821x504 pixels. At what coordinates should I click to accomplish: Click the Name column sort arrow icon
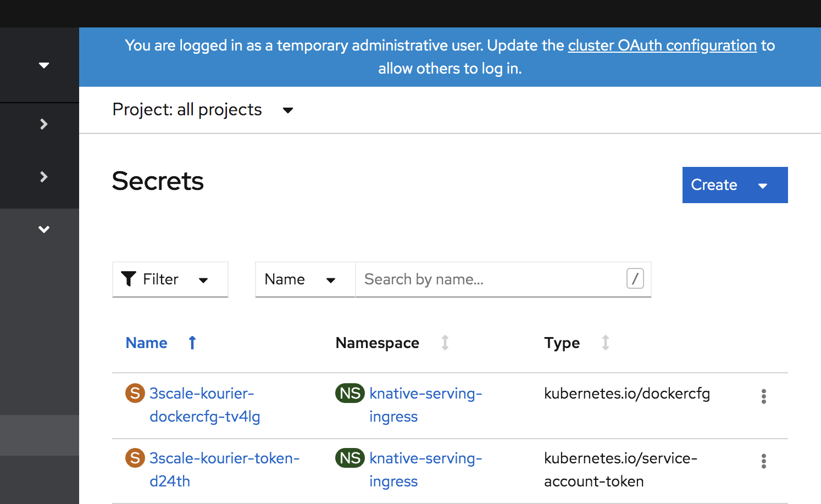point(192,343)
